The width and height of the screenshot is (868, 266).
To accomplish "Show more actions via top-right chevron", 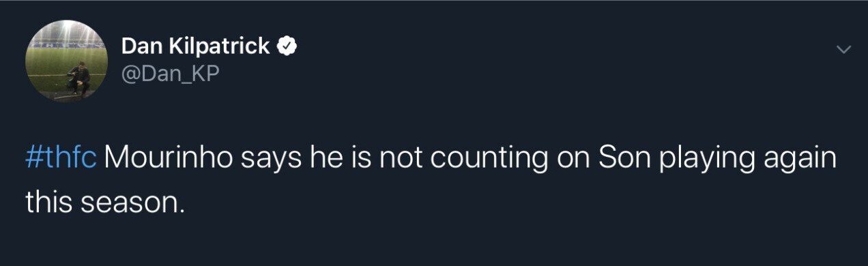I will tap(844, 49).
